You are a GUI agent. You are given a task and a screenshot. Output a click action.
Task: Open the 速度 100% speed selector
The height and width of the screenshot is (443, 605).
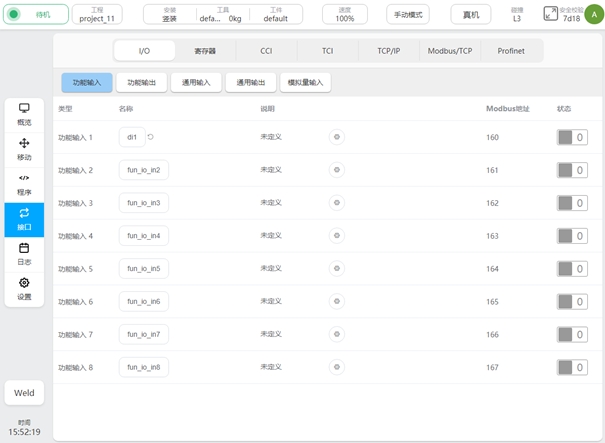(344, 14)
